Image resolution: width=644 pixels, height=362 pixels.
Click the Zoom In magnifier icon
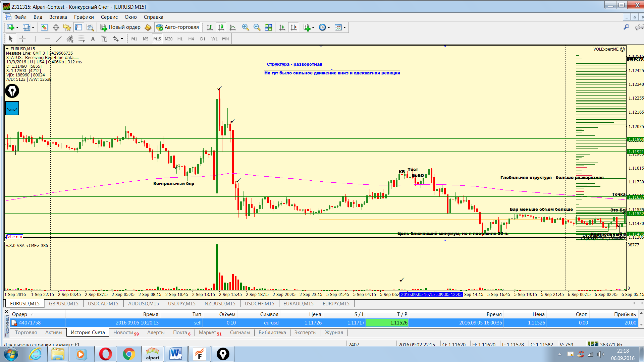pyautogui.click(x=246, y=27)
